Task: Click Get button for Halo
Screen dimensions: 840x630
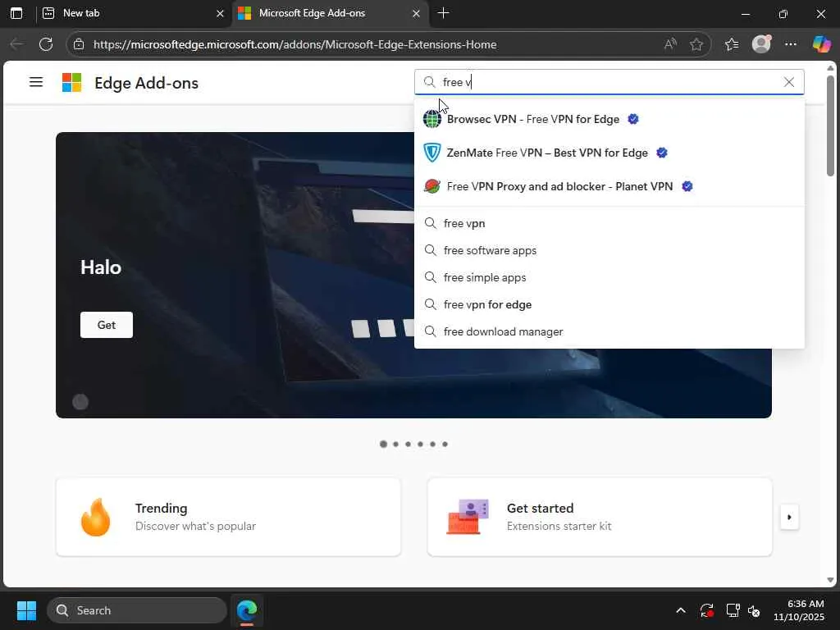Action: coord(107,325)
